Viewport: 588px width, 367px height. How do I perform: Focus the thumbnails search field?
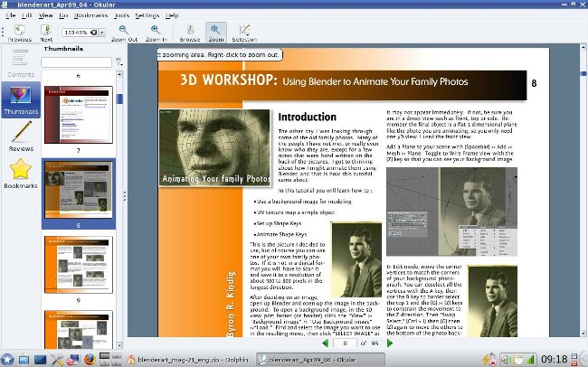77,62
